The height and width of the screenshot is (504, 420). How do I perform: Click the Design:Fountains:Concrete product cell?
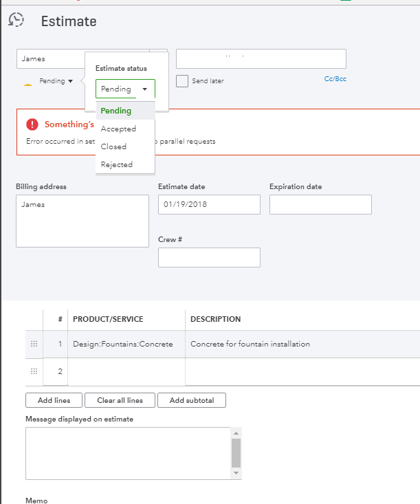[123, 344]
